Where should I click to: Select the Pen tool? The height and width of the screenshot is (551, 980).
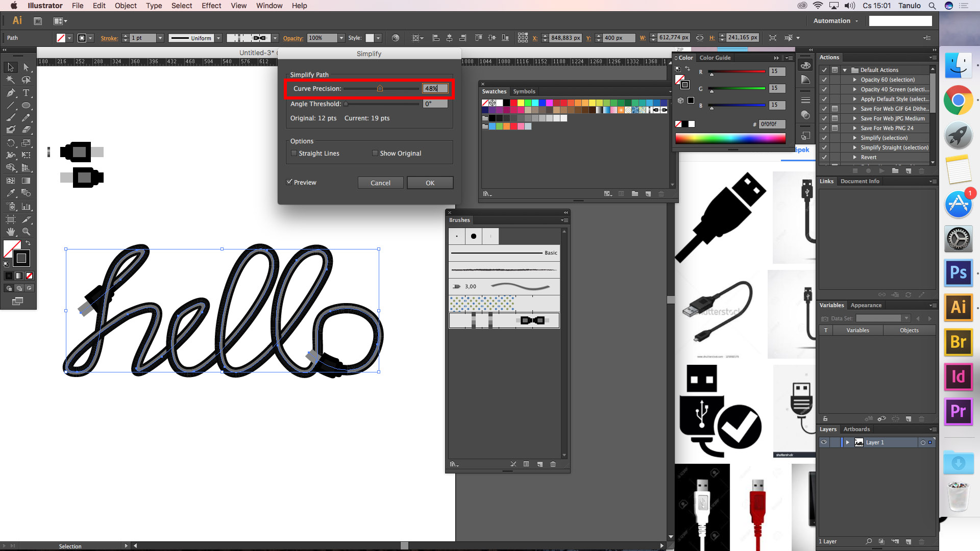coord(11,93)
